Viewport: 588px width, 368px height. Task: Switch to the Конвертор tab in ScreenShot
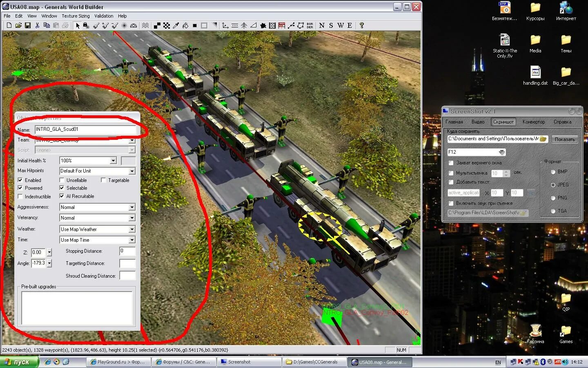point(534,122)
